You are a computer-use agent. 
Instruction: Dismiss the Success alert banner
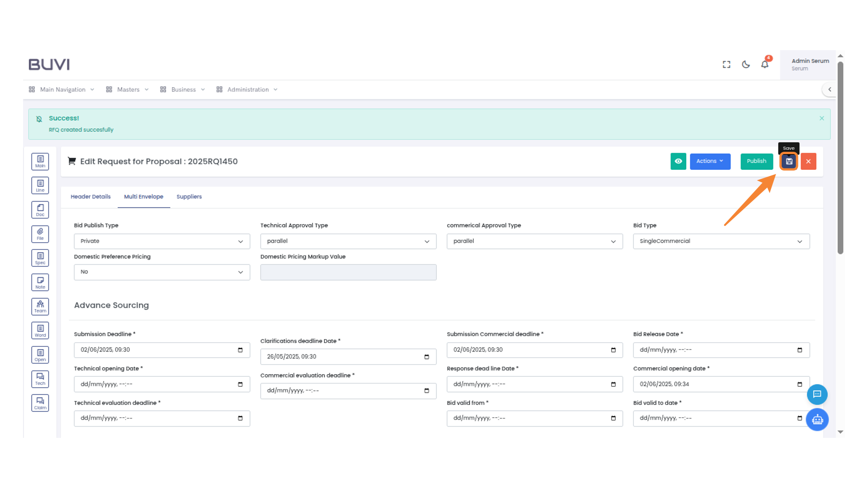click(x=822, y=118)
